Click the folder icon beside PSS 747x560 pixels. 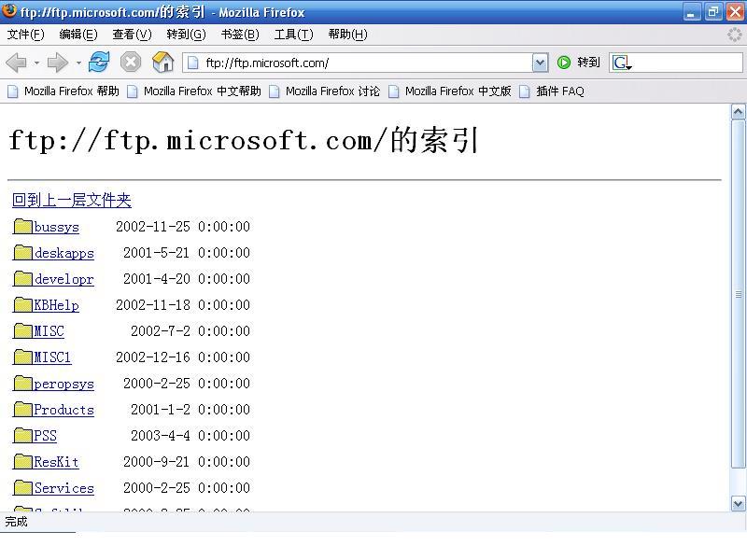pyautogui.click(x=22, y=435)
